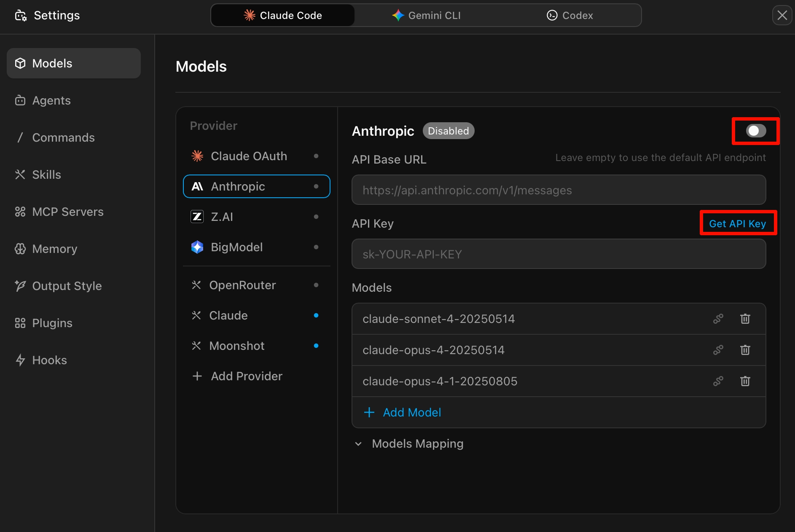The image size is (795, 532).
Task: Switch to the Gemini CLI tab
Action: pos(426,16)
